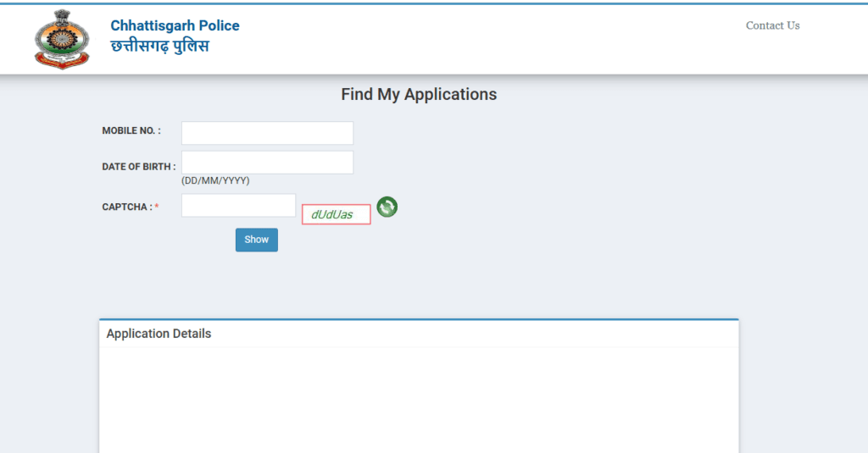This screenshot has width=868, height=453.
Task: Click the captcha image showing dUdUas
Action: [336, 214]
